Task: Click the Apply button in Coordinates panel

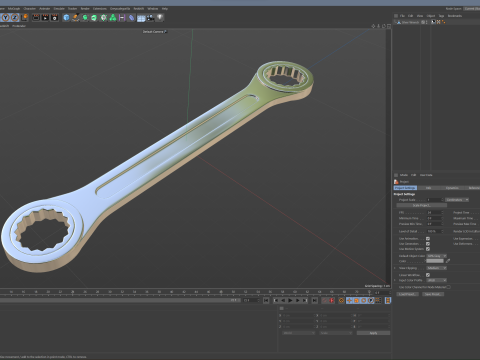Action: coord(373,333)
